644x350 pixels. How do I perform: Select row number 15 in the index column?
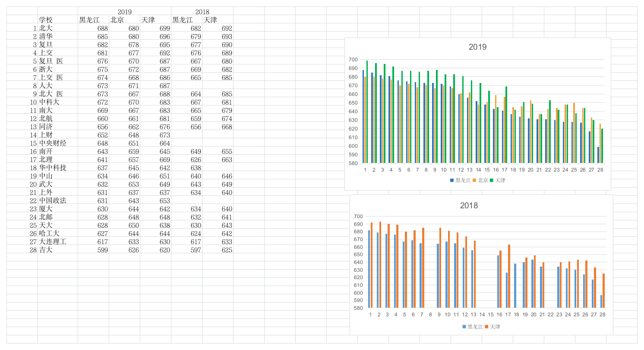point(22,143)
